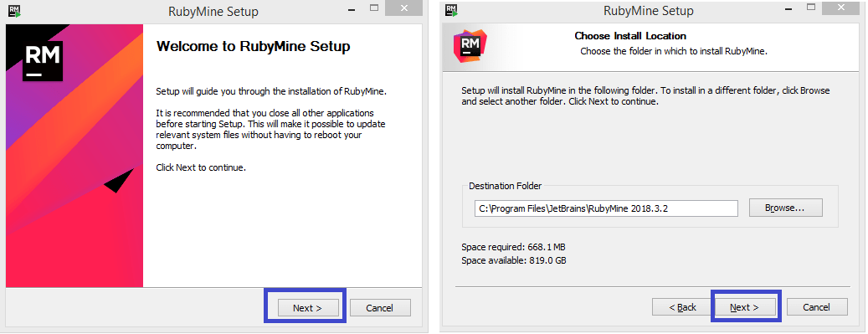
Task: Minimize the Choose Install Location window
Action: 788,9
